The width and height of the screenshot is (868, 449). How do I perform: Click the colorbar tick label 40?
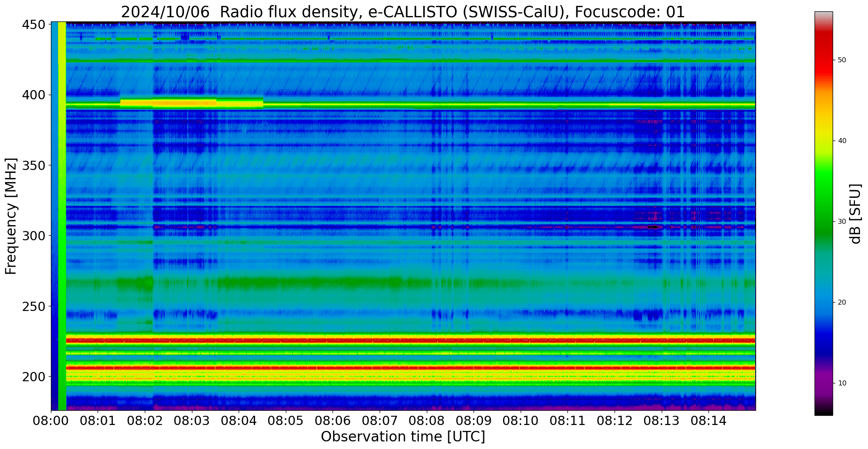click(x=842, y=141)
